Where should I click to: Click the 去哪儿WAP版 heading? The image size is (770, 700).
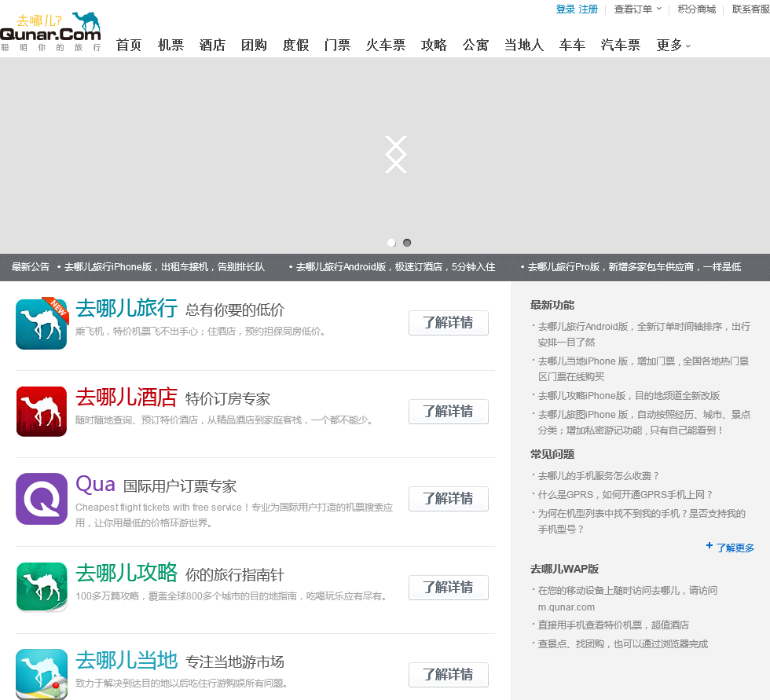(x=564, y=569)
